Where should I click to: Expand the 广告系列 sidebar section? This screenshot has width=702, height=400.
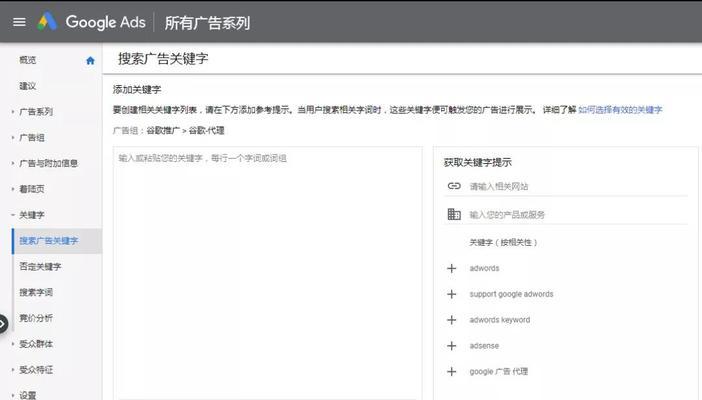tap(13, 112)
